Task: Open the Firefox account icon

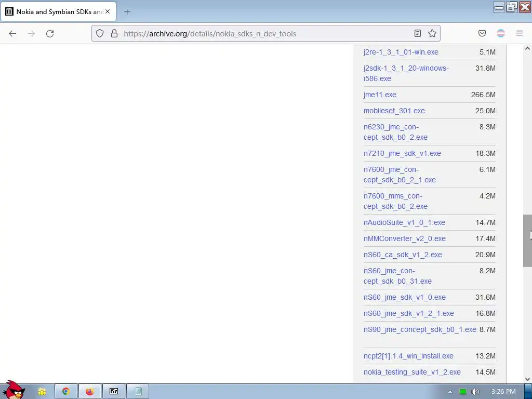Action: (x=501, y=33)
